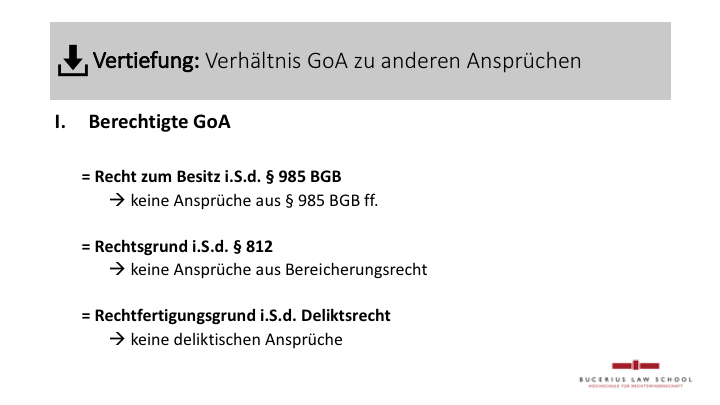Click the bold word 'Vertiefung:'

146,61
